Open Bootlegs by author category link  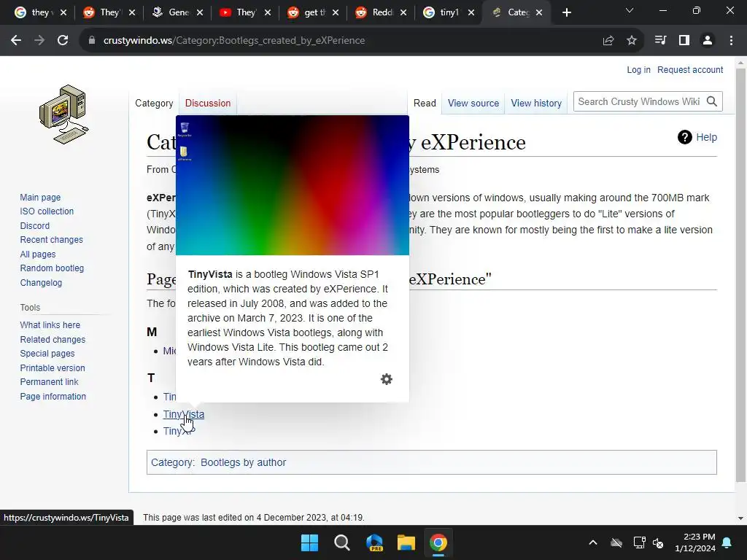click(x=243, y=462)
